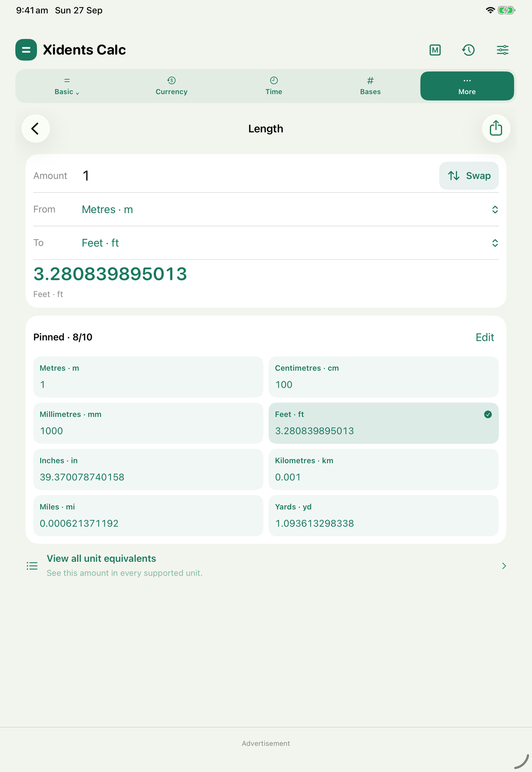This screenshot has width=532, height=772.
Task: Tap the Swap button
Action: (468, 176)
